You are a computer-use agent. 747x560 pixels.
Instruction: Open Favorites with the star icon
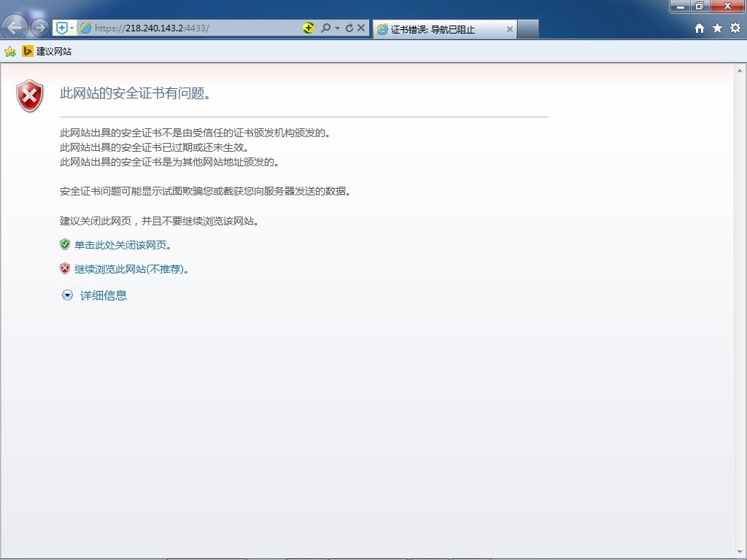tap(717, 28)
